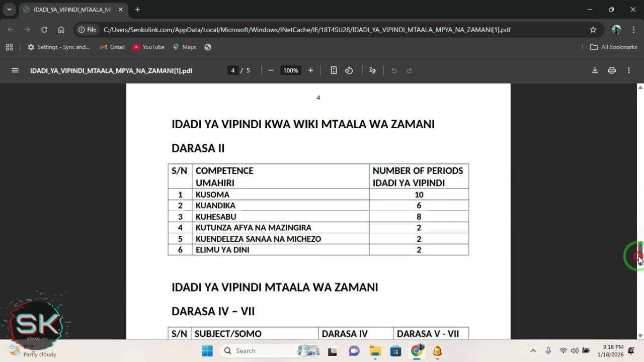Viewport: 644px width, 362px height.
Task: Close the IDADI_YA_VIPINDI PDF tab
Action: 121,10
